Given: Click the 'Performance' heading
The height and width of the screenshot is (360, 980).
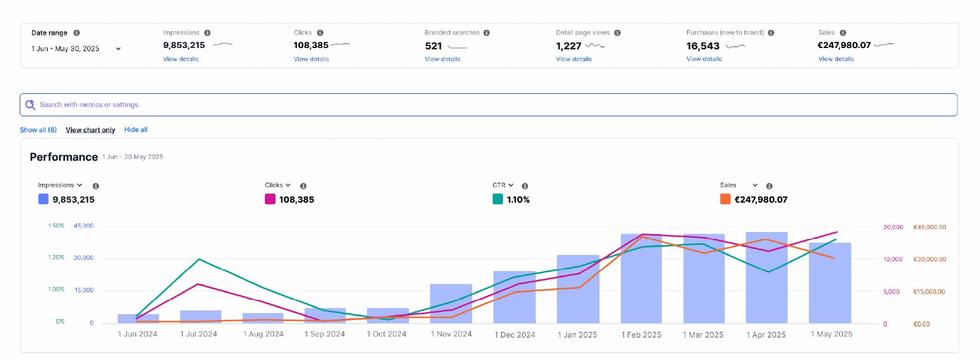Looking at the screenshot, I should point(63,157).
